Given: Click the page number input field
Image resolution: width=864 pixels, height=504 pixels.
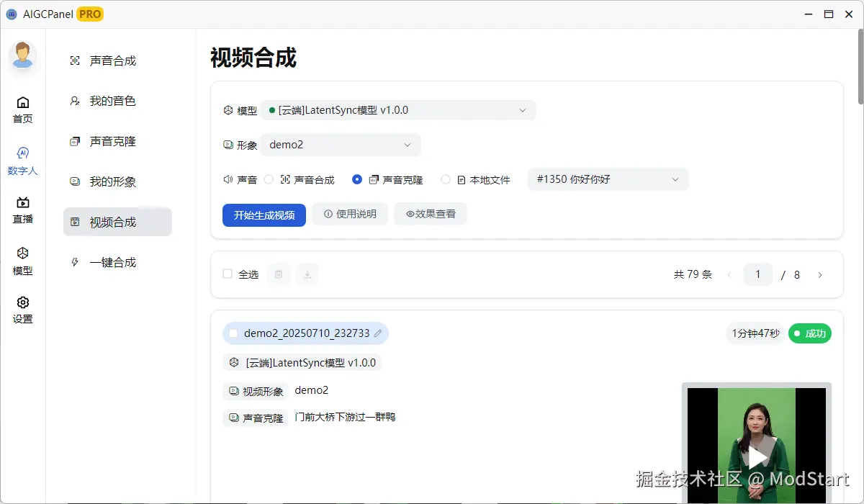Looking at the screenshot, I should click(758, 274).
